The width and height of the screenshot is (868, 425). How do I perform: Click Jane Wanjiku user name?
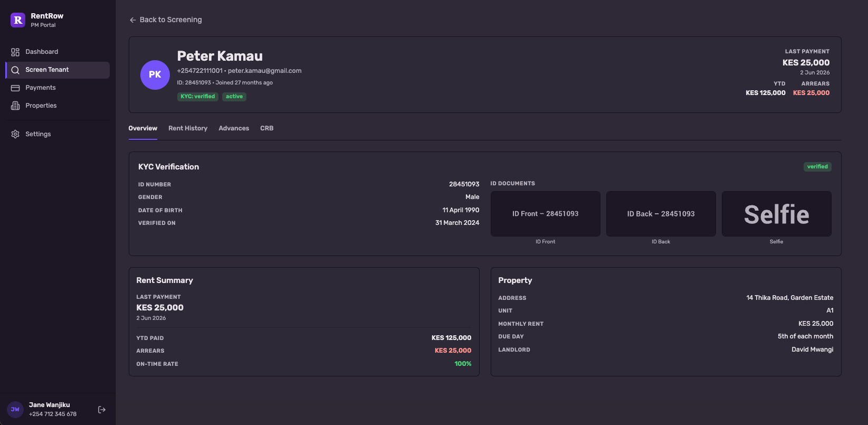pos(50,405)
